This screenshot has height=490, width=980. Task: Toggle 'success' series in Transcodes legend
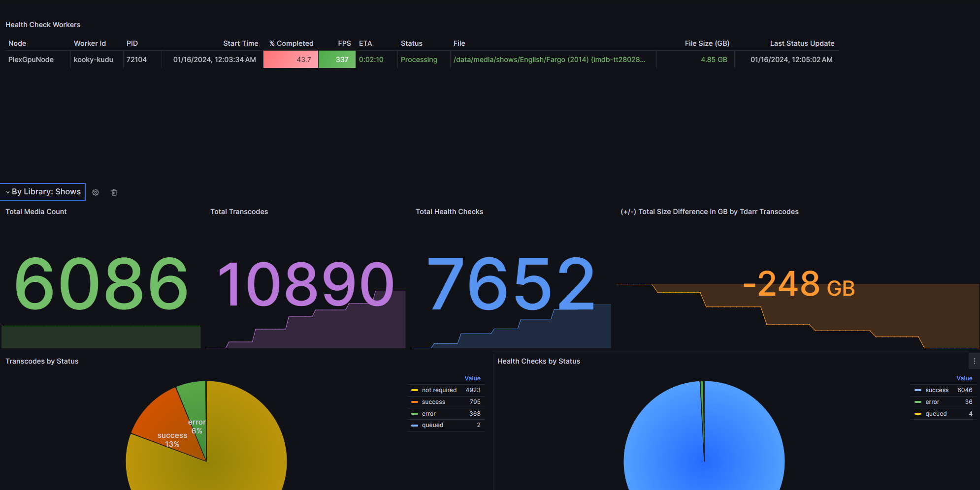click(x=433, y=402)
